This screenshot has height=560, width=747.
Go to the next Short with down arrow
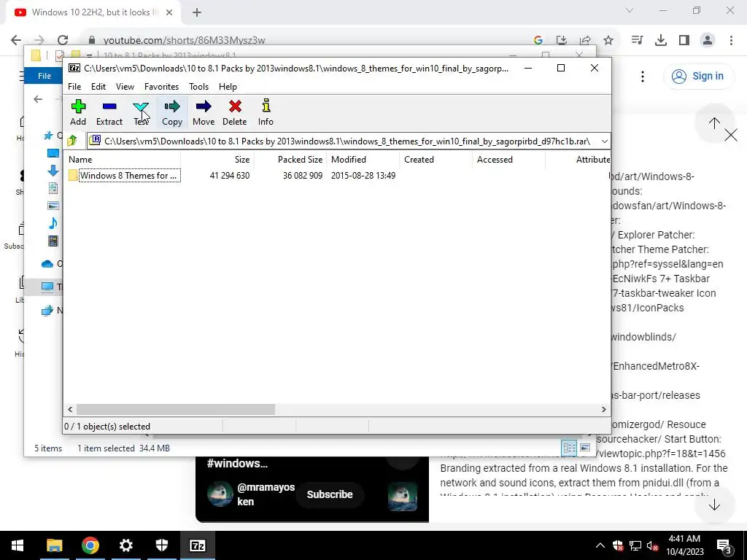[x=714, y=505]
